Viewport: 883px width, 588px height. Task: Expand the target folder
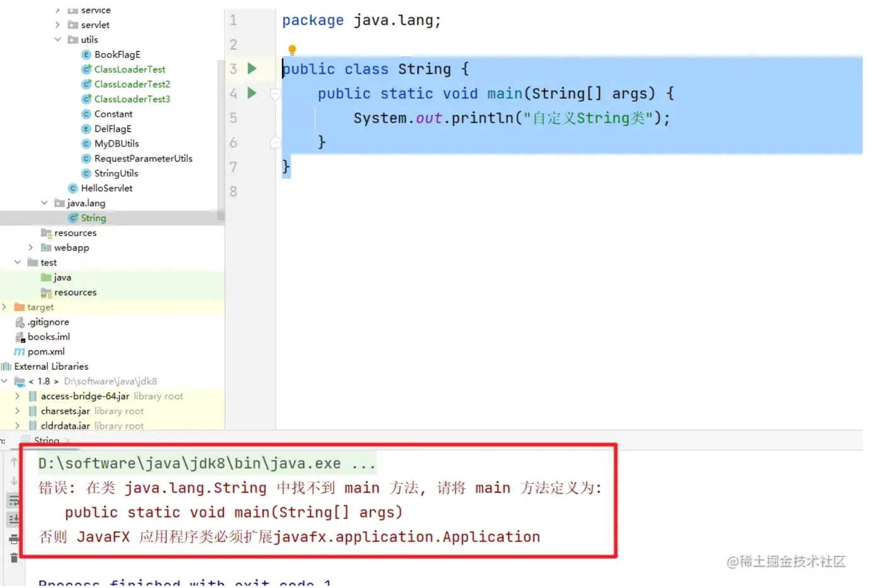[x=4, y=307]
